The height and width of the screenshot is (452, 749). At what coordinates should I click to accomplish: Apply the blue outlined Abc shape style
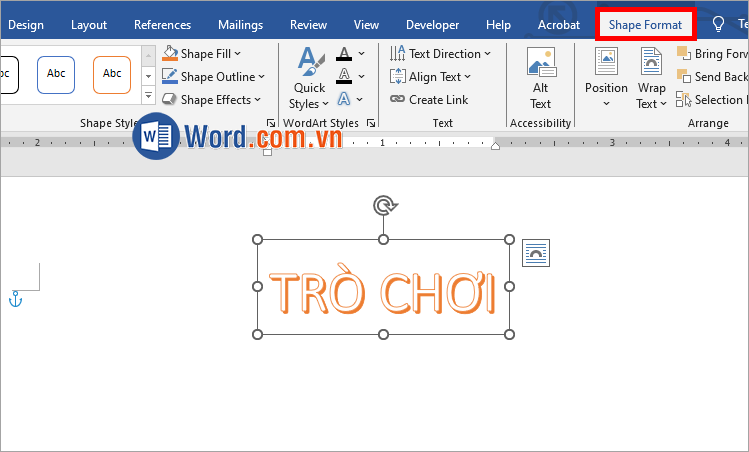point(56,75)
